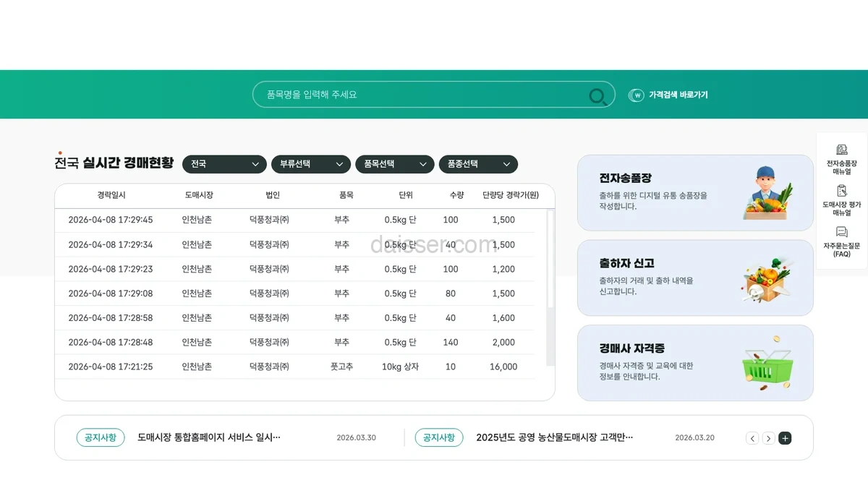Click the green basket illustration on 경매사 자격증
The width and height of the screenshot is (868, 488).
[767, 364]
